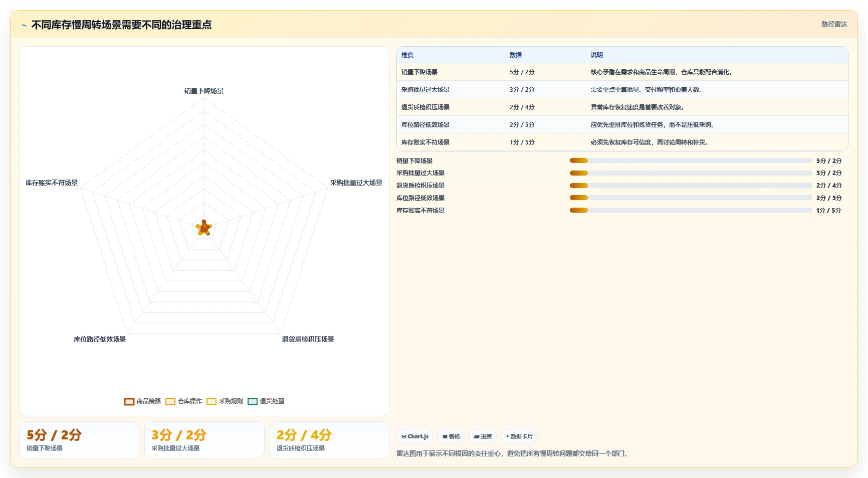Click the 表格 tag chip
Viewport: 868px width, 478px height.
coord(451,436)
